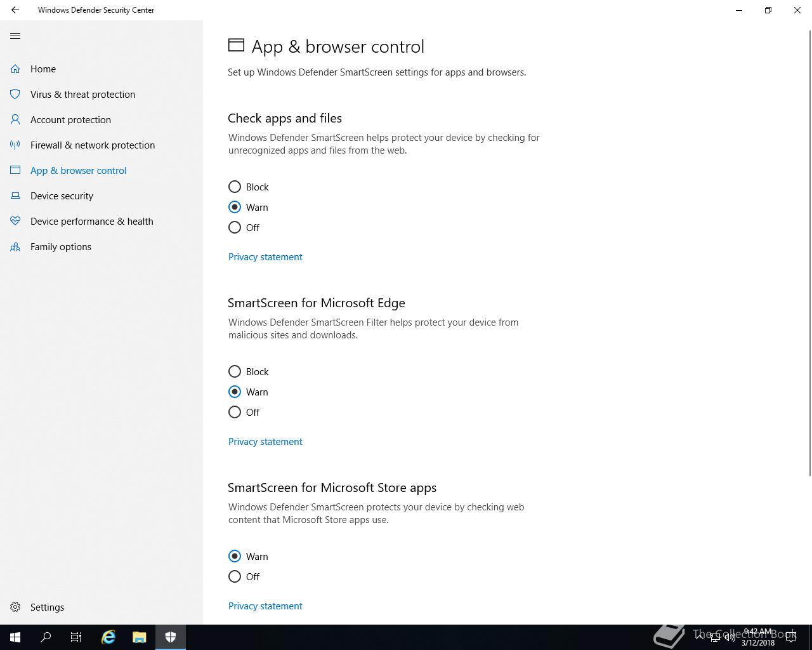This screenshot has width=812, height=650.
Task: Open Device security section
Action: pyautogui.click(x=62, y=196)
